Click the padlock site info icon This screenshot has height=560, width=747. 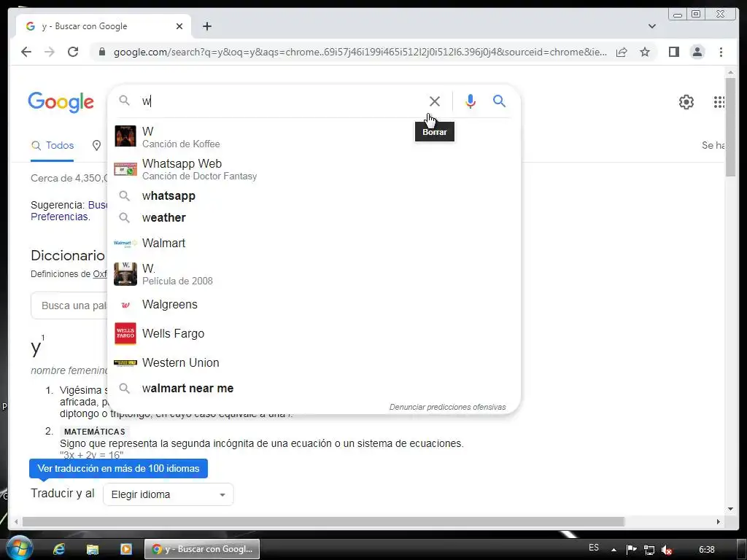[x=101, y=52]
